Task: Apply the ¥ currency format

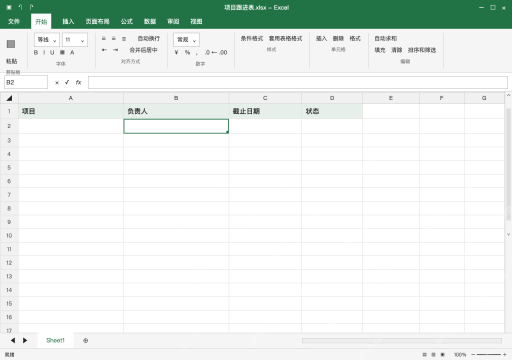Action: [176, 52]
